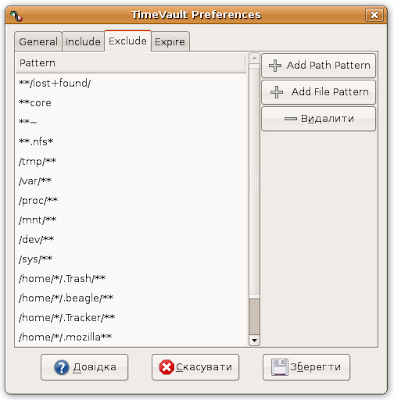Click the Pattern column header

click(131, 63)
